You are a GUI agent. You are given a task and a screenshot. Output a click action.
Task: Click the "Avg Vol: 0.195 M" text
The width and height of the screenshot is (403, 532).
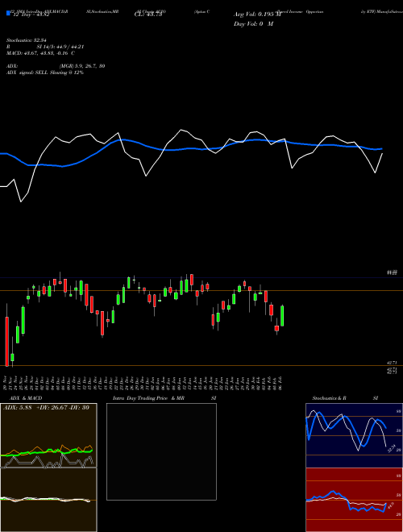(257, 15)
